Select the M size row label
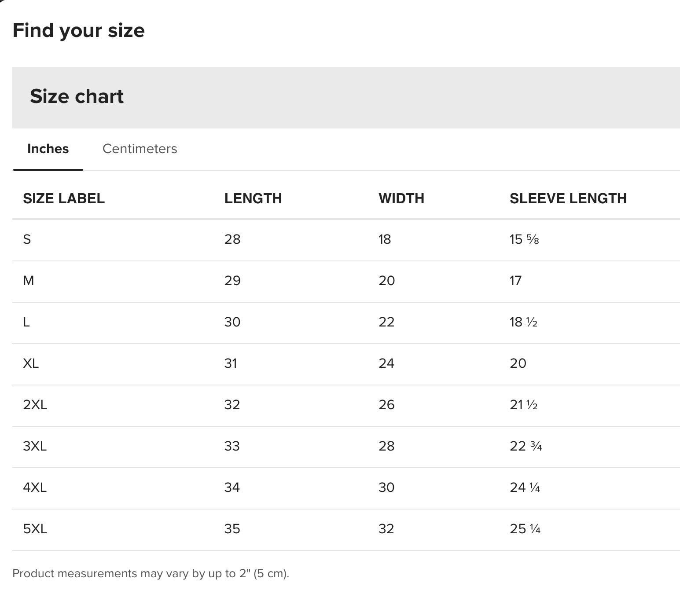The width and height of the screenshot is (680, 616). click(x=28, y=281)
